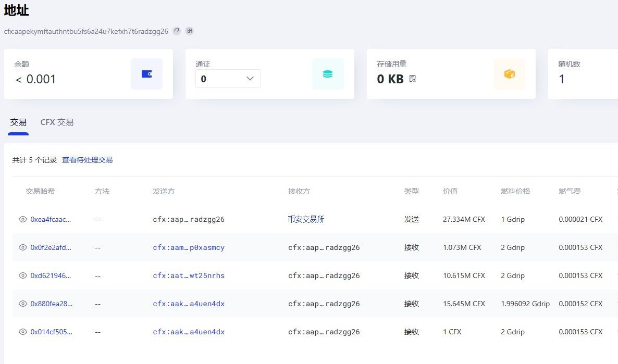
Task: Click the 1 Gdrip gas price cell
Action: 513,219
